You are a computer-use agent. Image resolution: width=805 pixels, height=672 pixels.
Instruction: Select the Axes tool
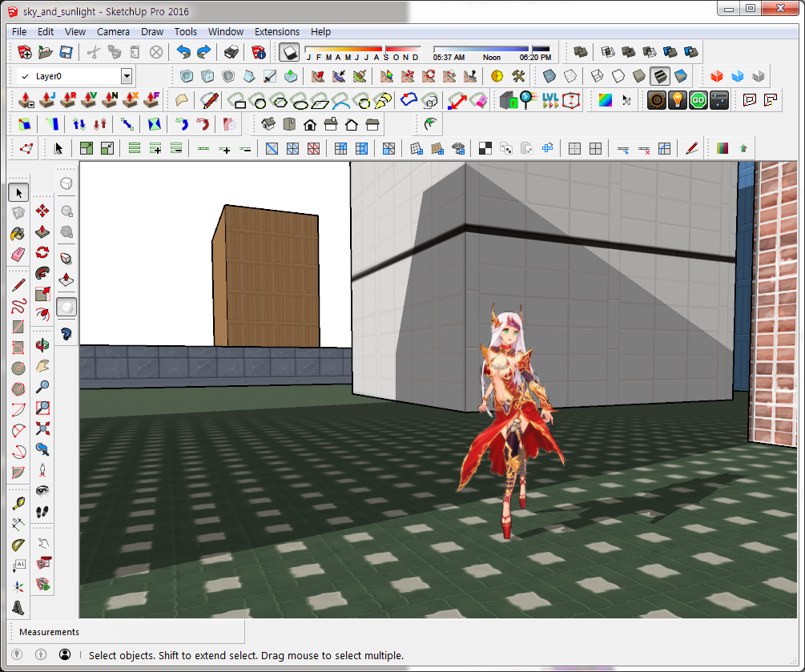click(18, 587)
